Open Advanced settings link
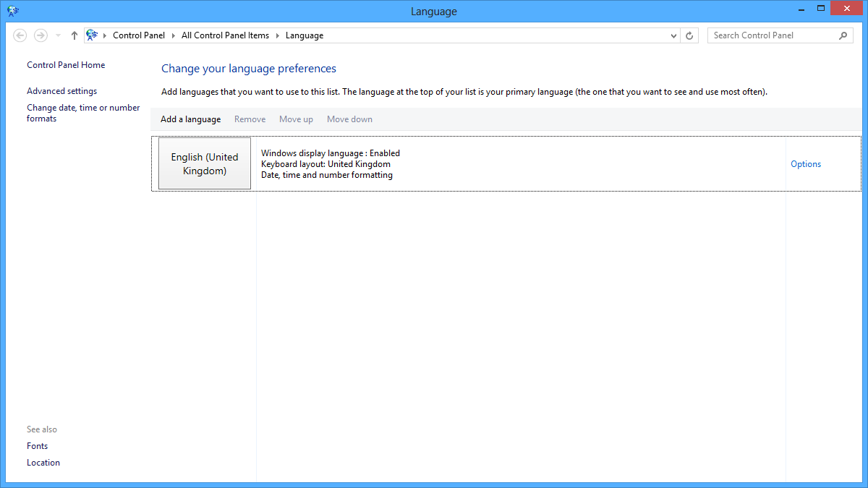 coord(61,90)
